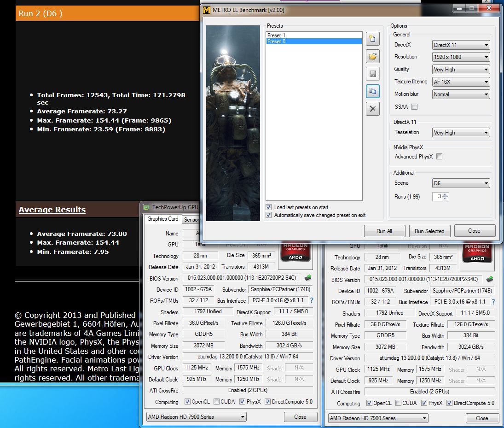Toggle CUDA checkbox in left GPU-Z window

pyautogui.click(x=217, y=402)
